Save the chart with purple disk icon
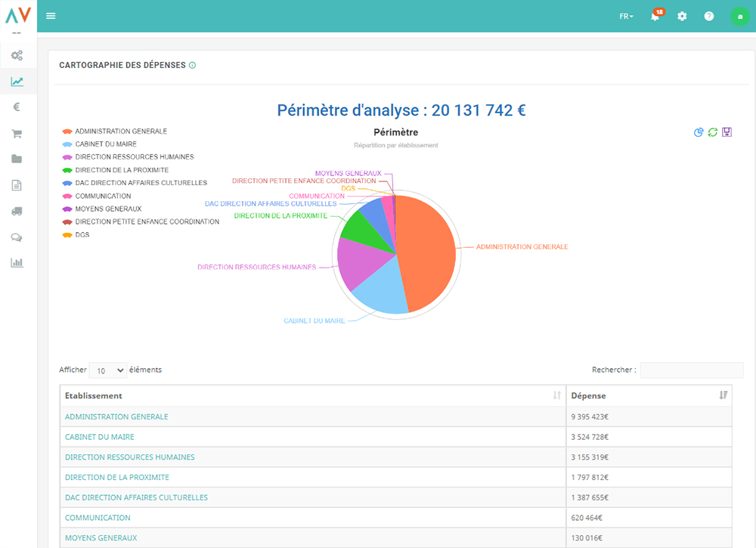The height and width of the screenshot is (548, 756). 727,132
